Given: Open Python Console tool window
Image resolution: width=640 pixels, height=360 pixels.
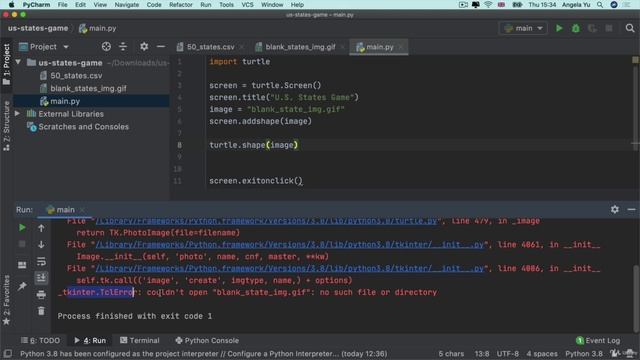Looking at the screenshot, I should coord(207,340).
